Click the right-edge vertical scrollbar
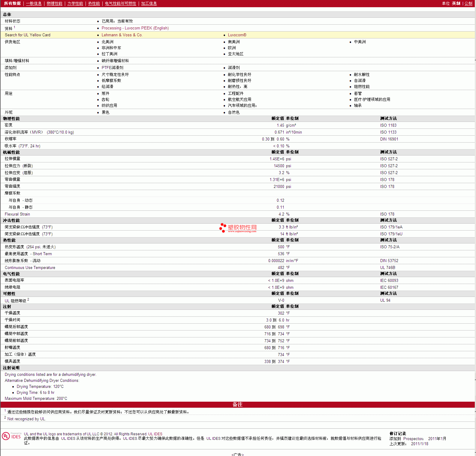 tap(475, 228)
